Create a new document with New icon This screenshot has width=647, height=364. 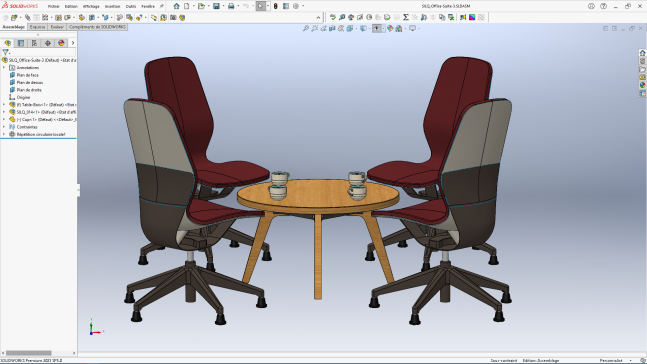pos(187,6)
